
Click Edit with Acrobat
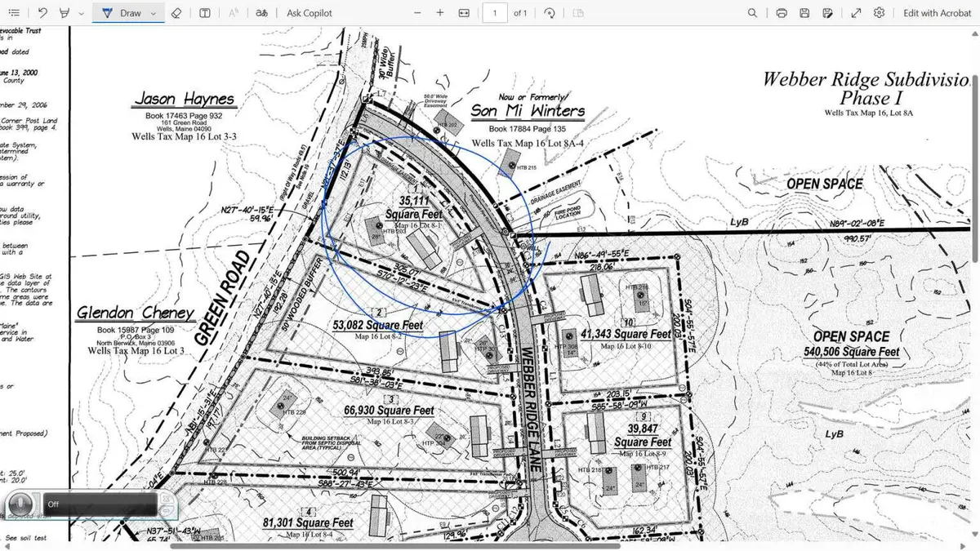pos(937,13)
